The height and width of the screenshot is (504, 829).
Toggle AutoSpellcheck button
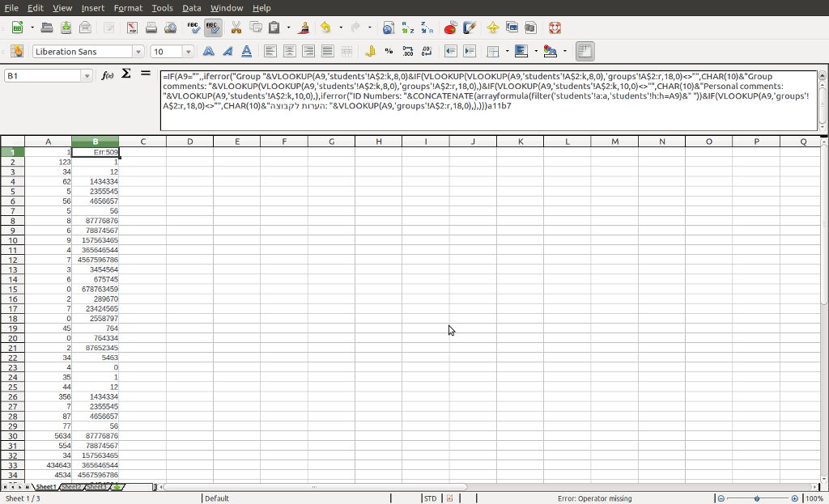click(x=213, y=28)
